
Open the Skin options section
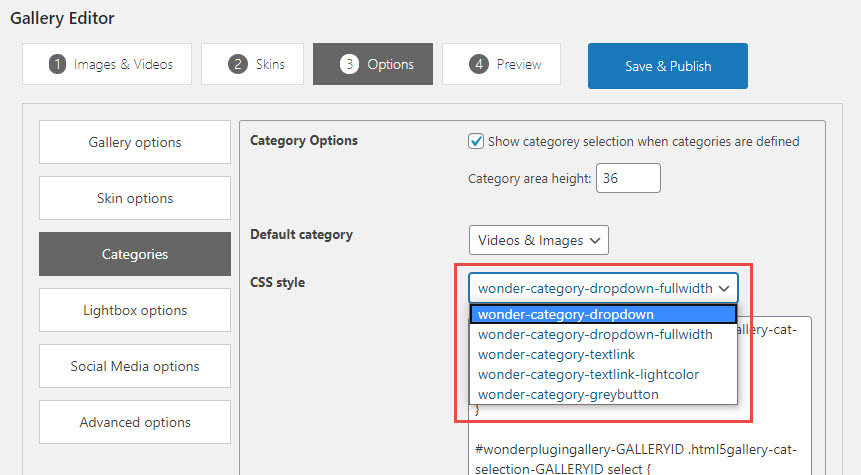[x=135, y=198]
